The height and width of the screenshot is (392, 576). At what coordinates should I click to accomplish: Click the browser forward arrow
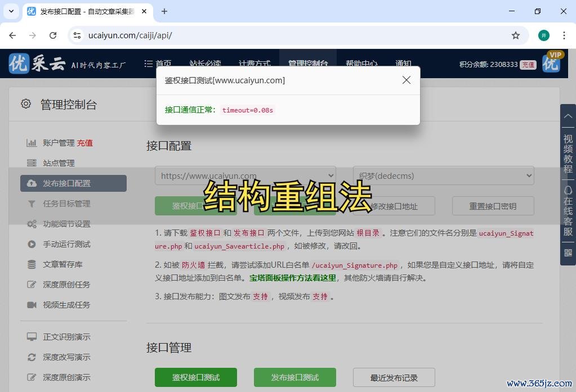[x=33, y=35]
